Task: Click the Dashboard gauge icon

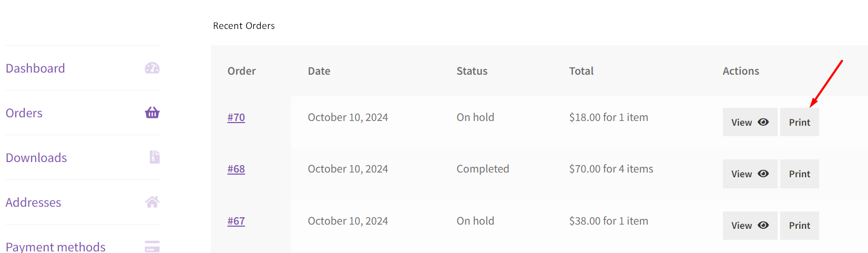Action: (152, 68)
